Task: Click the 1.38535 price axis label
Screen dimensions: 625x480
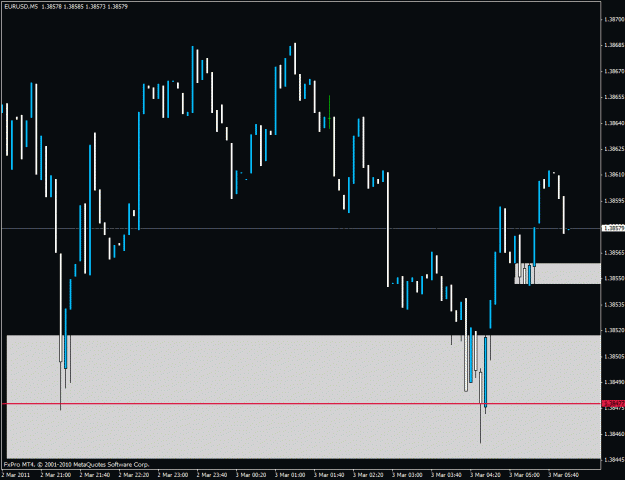Action: tap(614, 304)
